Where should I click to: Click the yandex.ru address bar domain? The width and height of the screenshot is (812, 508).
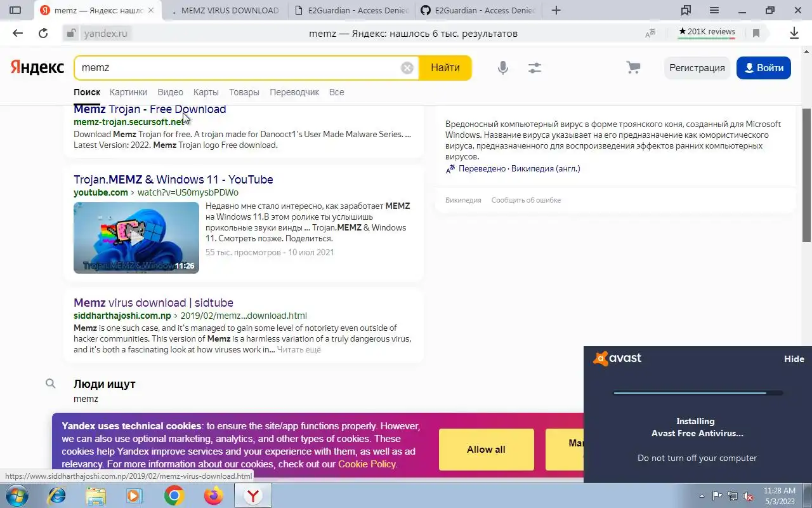point(106,34)
